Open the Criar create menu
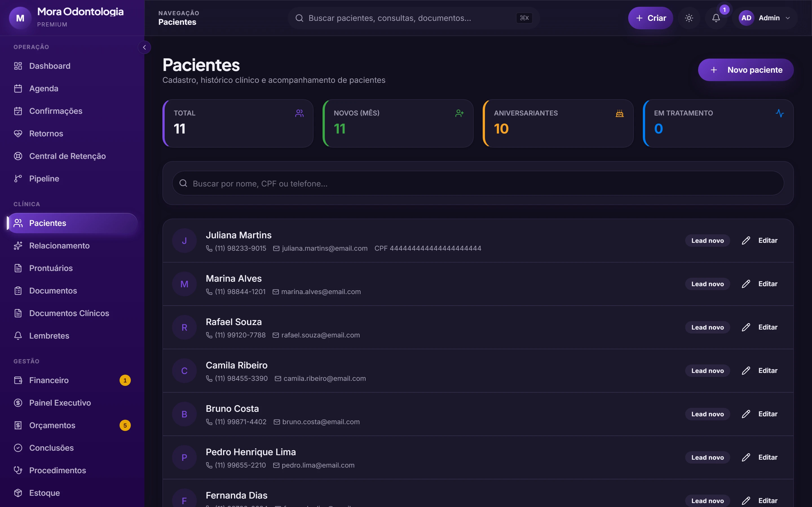Screen dimensions: 812x507 coord(650,18)
